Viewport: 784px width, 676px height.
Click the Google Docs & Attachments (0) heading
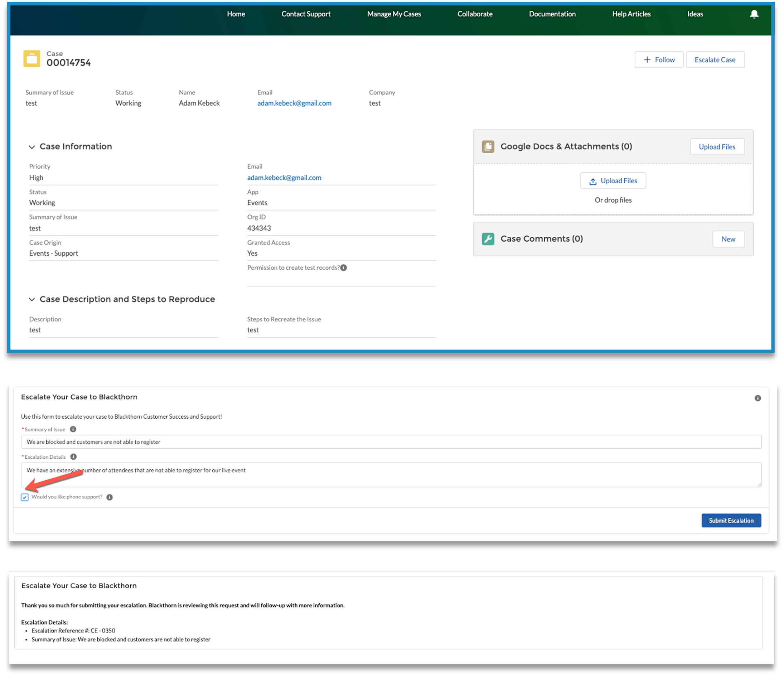(566, 146)
